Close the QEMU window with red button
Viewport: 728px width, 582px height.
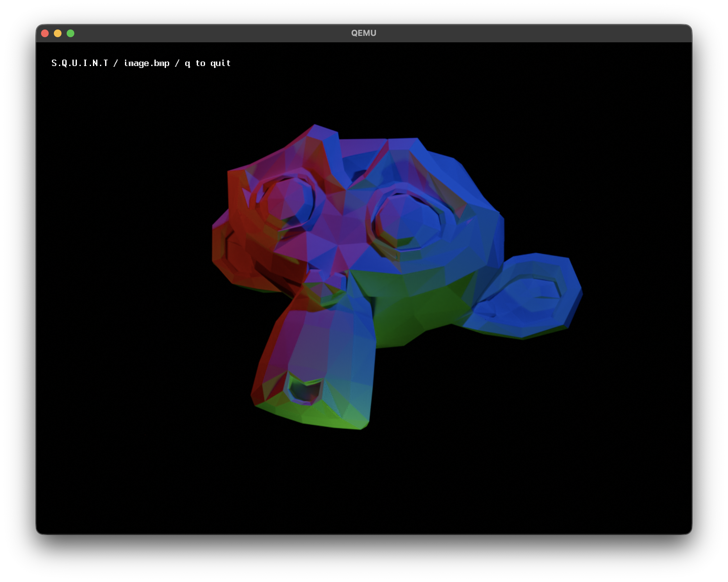tap(45, 33)
